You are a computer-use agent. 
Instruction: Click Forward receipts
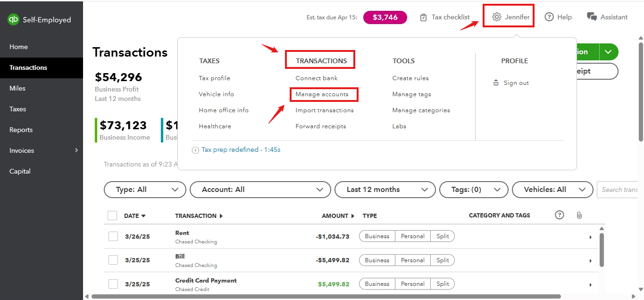(321, 126)
